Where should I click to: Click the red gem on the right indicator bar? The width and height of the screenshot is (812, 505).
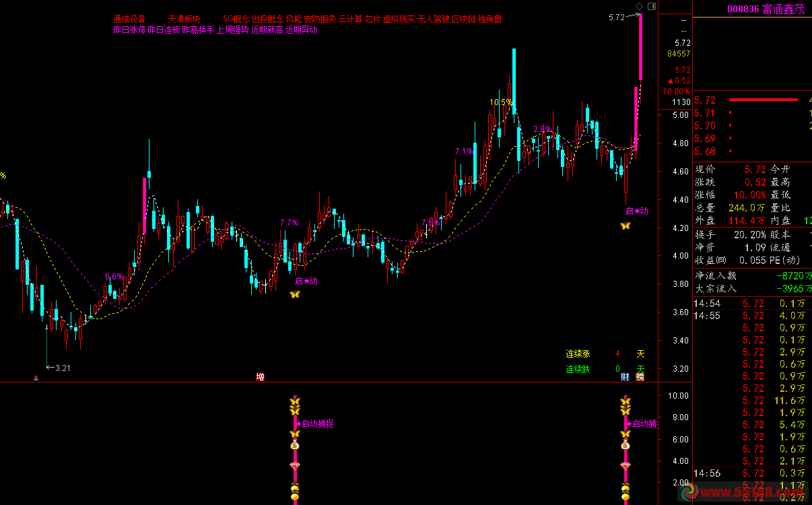coord(625,466)
